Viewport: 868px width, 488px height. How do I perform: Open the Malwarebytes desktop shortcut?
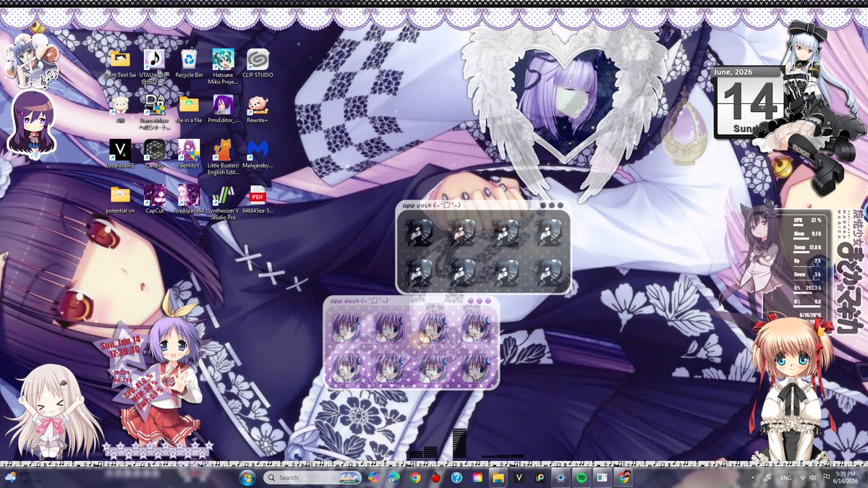tap(258, 154)
